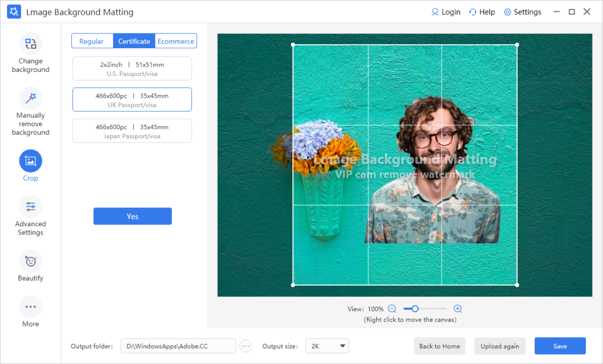Zoom in with plus magnifier icon
603x364 pixels.
pos(458,309)
